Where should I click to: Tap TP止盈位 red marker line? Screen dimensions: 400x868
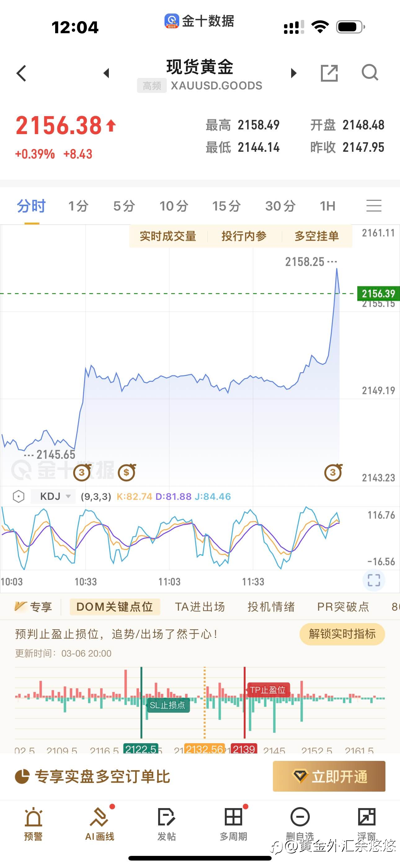(244, 703)
